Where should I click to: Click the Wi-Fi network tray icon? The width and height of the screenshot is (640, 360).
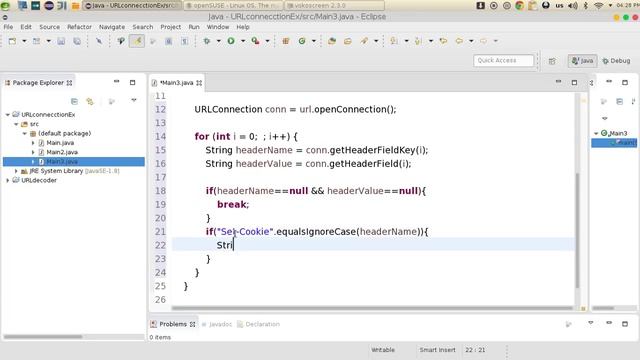point(598,5)
